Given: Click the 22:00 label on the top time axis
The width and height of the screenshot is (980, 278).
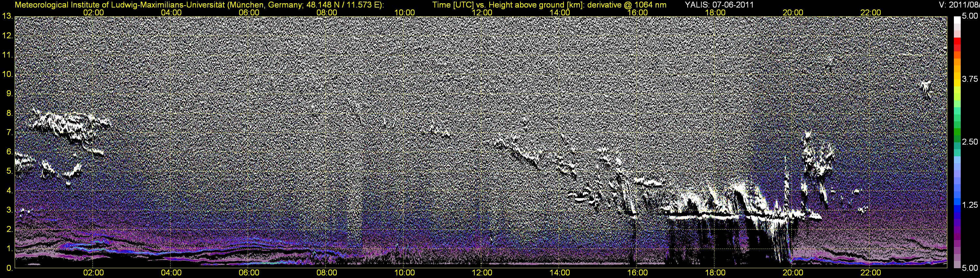Looking at the screenshot, I should coord(871,12).
